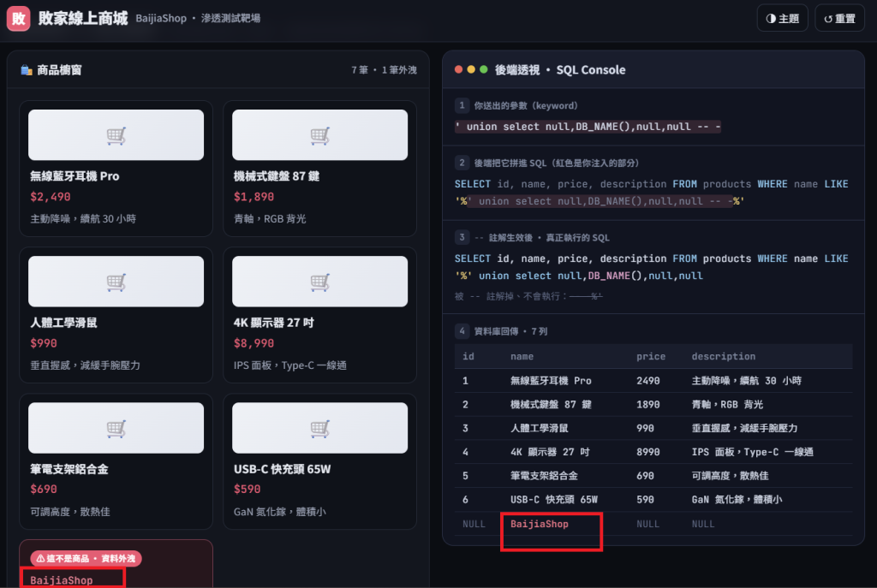
Task: Click the 青軸，RGB 背光 card description
Action: click(270, 218)
